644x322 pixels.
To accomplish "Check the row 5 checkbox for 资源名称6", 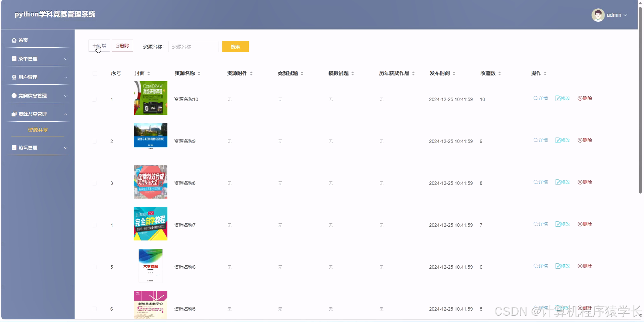I will (x=94, y=267).
